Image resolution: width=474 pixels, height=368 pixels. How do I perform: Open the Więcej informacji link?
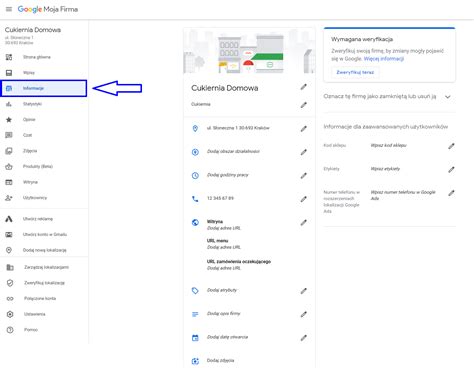(x=384, y=59)
